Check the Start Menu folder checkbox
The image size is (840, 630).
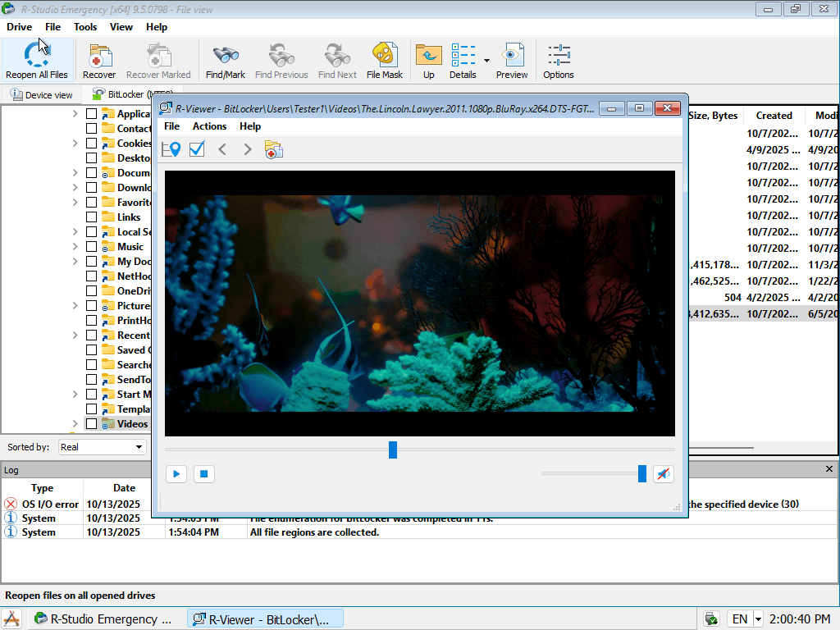coord(92,395)
